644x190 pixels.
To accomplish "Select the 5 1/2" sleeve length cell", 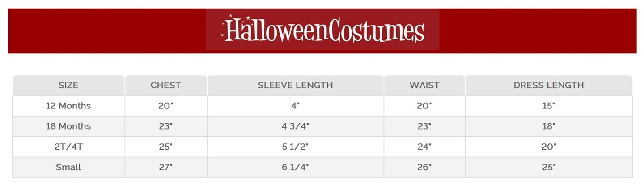I will [295, 147].
